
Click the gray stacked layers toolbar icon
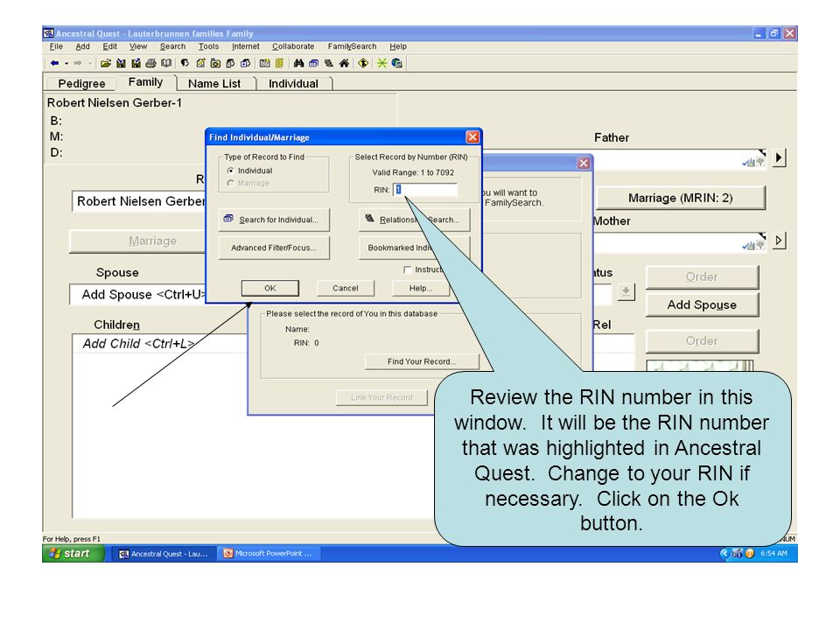coord(329,63)
